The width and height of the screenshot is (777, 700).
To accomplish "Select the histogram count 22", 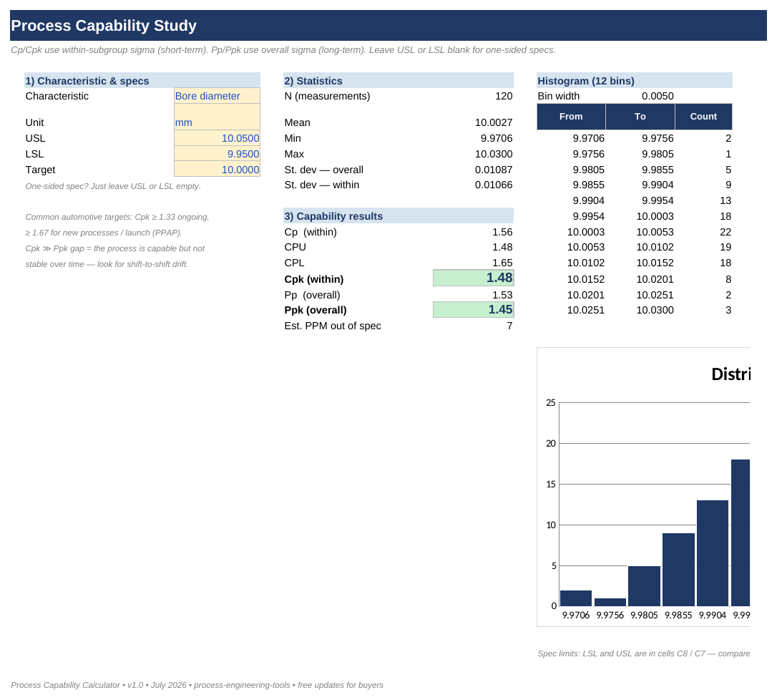I will coord(725,232).
